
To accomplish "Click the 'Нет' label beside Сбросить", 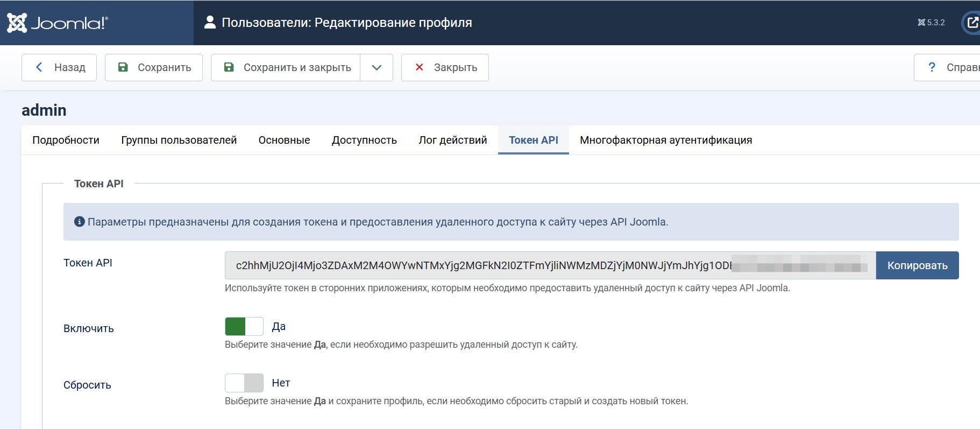I will [x=281, y=383].
